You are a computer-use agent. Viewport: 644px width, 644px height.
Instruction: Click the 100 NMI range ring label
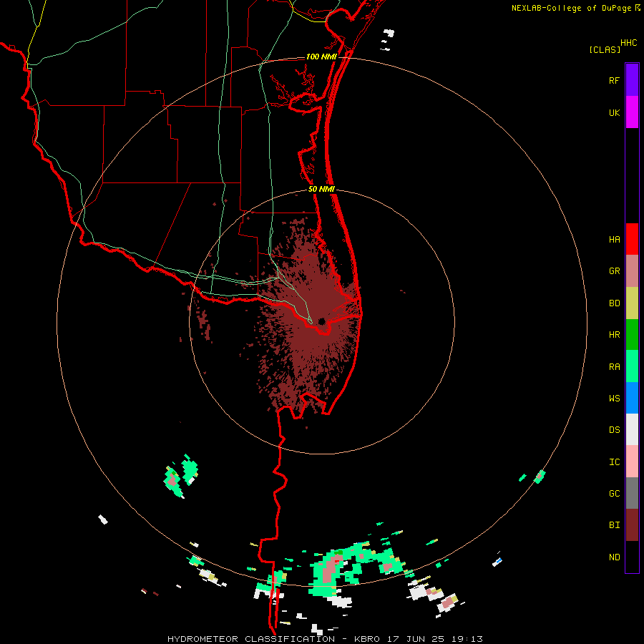tap(321, 57)
